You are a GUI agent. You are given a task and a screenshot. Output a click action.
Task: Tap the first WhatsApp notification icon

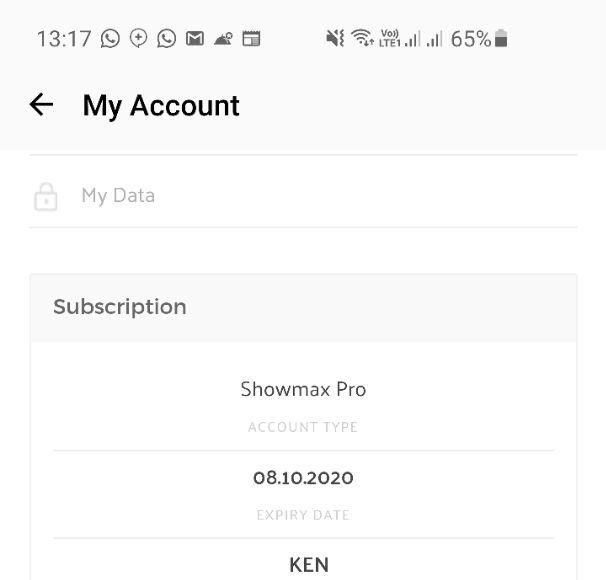[x=110, y=39]
